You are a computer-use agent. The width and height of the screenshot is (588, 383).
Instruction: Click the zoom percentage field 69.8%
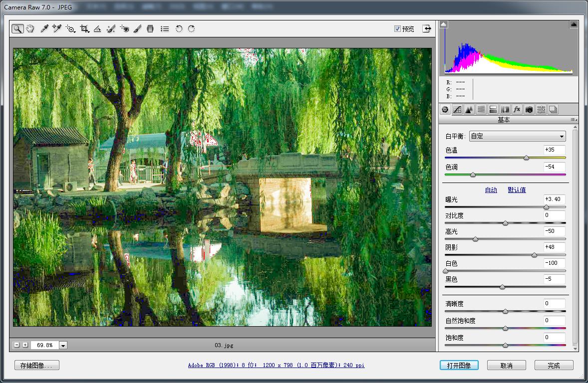point(44,345)
